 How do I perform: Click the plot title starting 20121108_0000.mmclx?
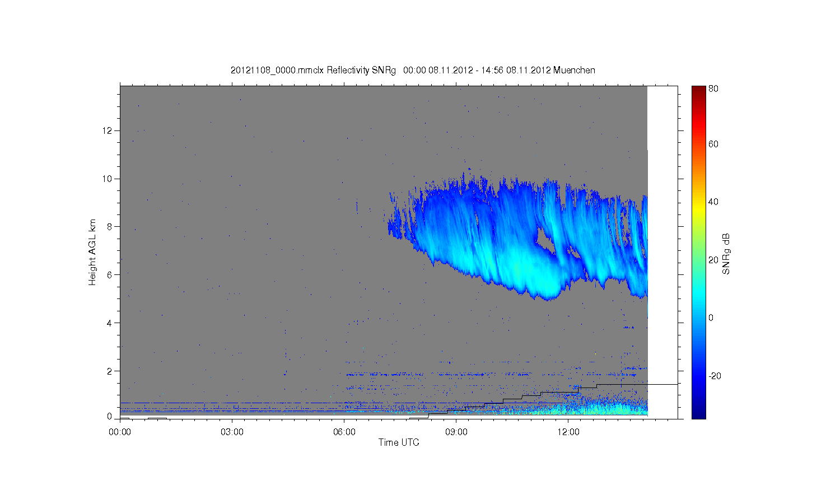413,71
